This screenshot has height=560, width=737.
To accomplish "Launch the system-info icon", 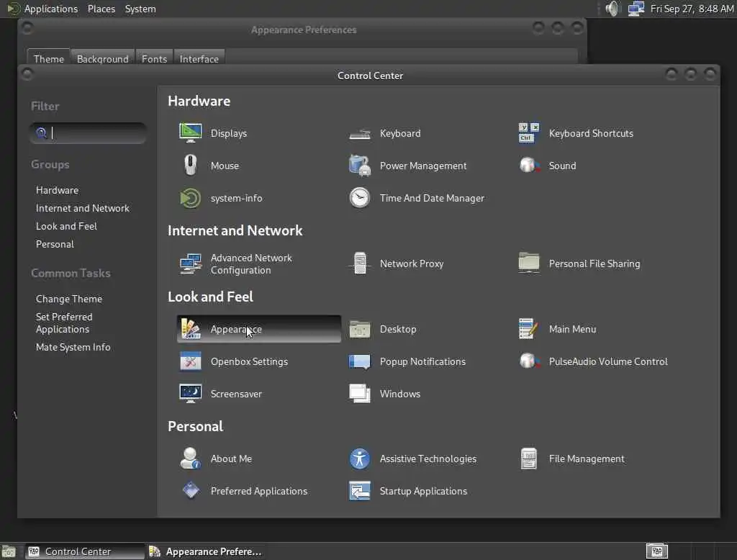I will (x=190, y=198).
